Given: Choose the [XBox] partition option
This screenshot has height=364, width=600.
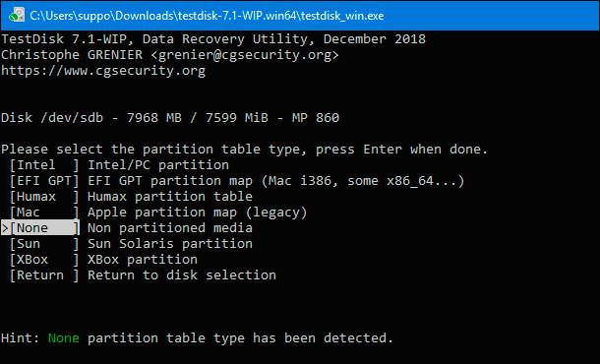Looking at the screenshot, I should 44,259.
